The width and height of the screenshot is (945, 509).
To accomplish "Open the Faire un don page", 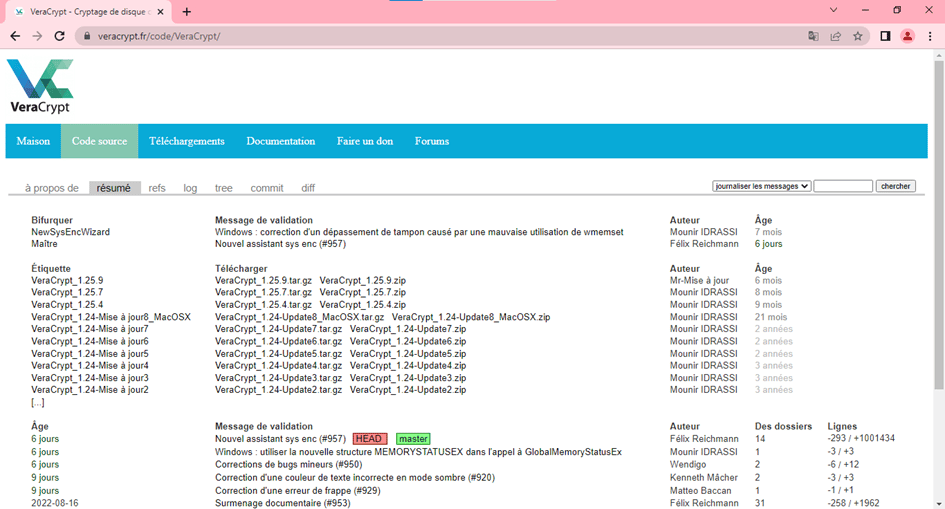I will [x=365, y=141].
